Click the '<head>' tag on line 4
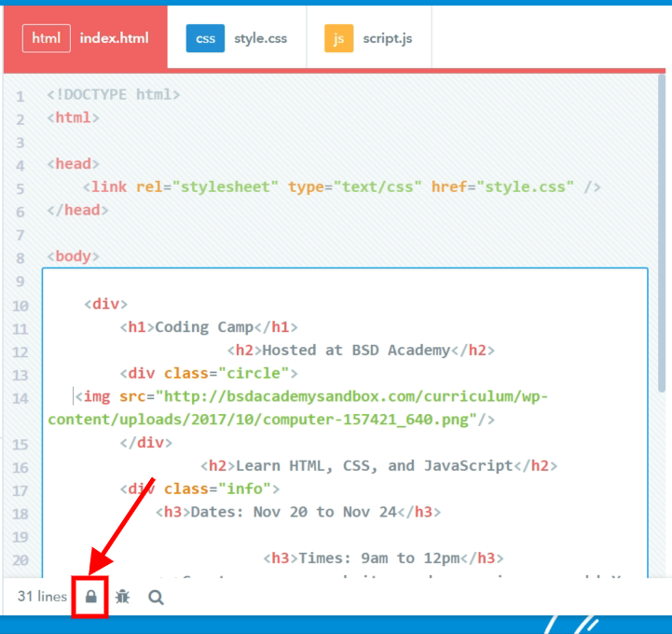Viewport: 672px width, 634px height. pos(73,164)
